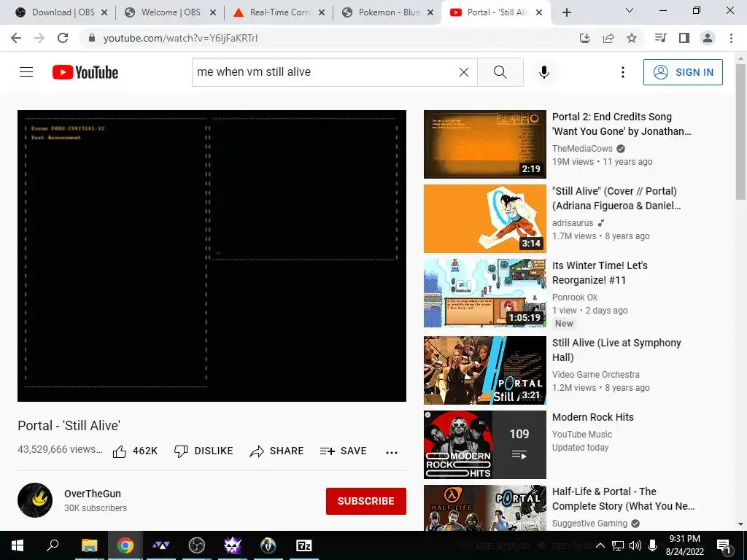Run search with magnifier button
The image size is (747, 560).
[x=500, y=72]
